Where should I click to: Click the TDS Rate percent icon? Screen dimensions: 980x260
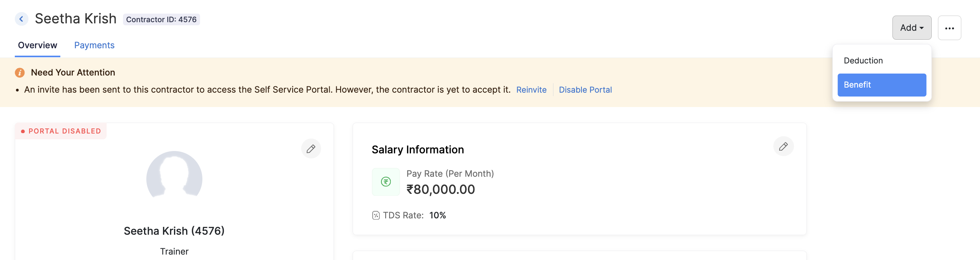click(376, 215)
